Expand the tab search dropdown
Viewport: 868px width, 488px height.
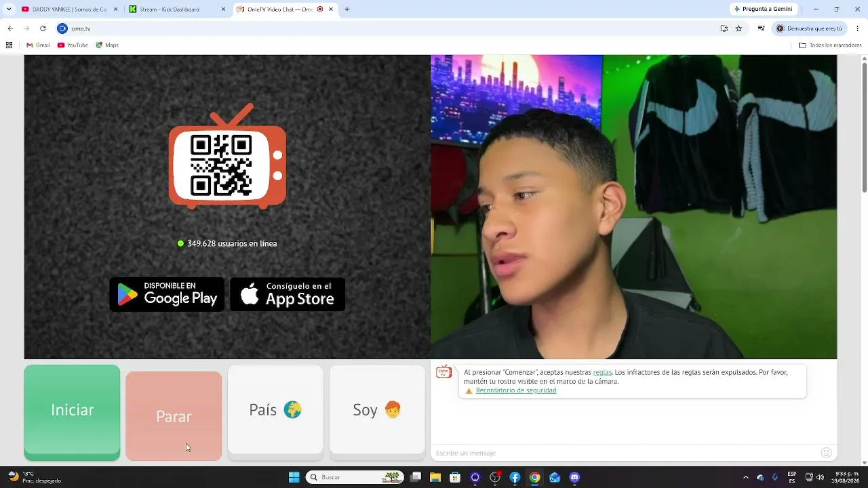[x=9, y=9]
